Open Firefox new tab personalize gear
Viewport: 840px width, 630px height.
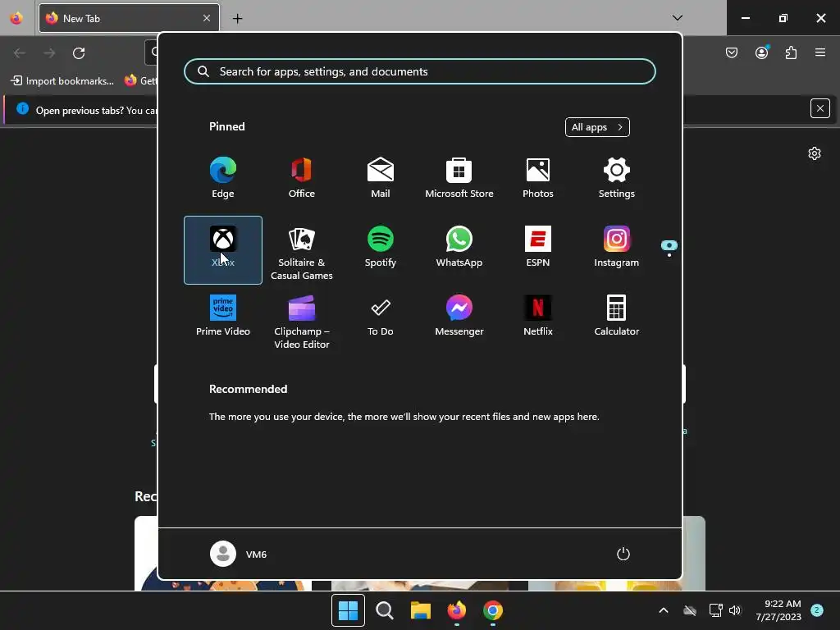[x=815, y=153]
